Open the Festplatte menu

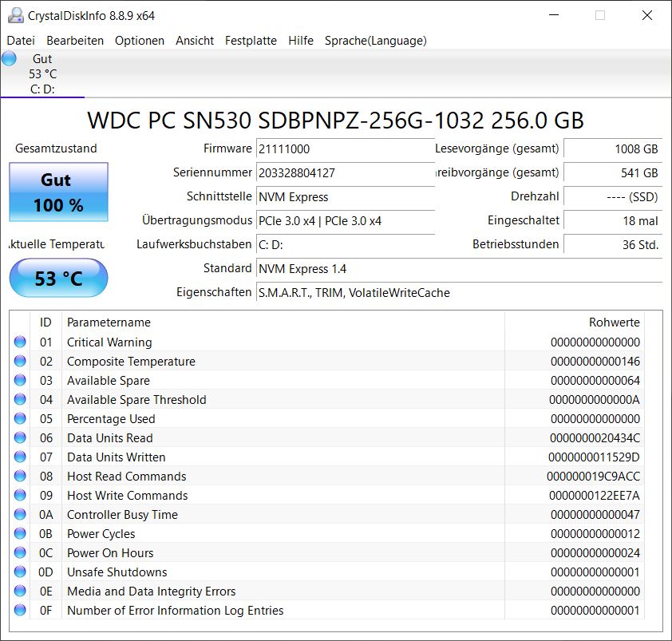pos(251,41)
